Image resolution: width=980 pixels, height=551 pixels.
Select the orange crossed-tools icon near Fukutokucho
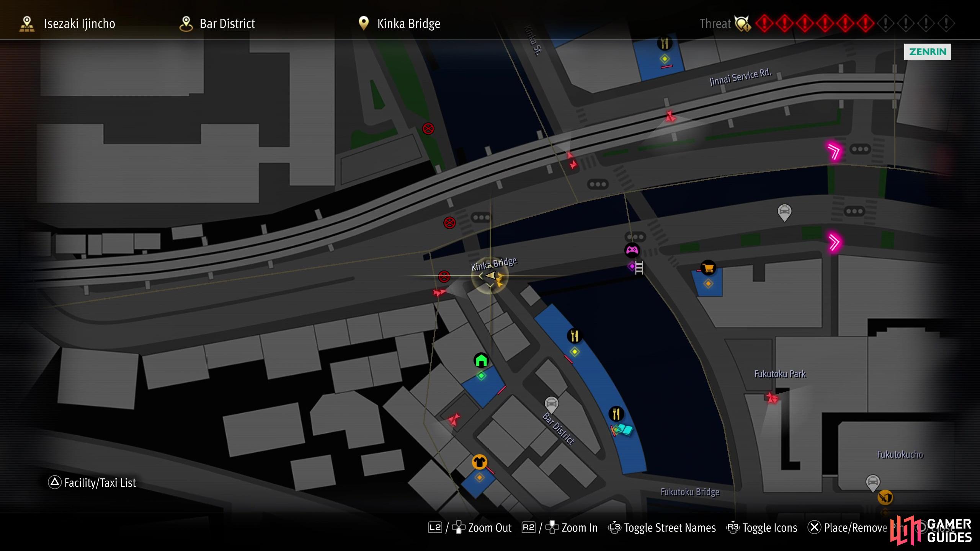(x=885, y=497)
